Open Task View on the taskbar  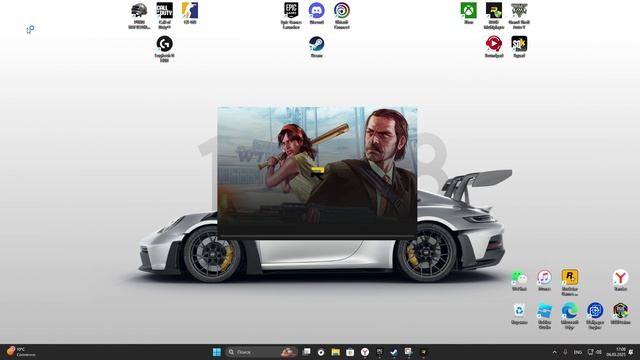[x=307, y=352]
